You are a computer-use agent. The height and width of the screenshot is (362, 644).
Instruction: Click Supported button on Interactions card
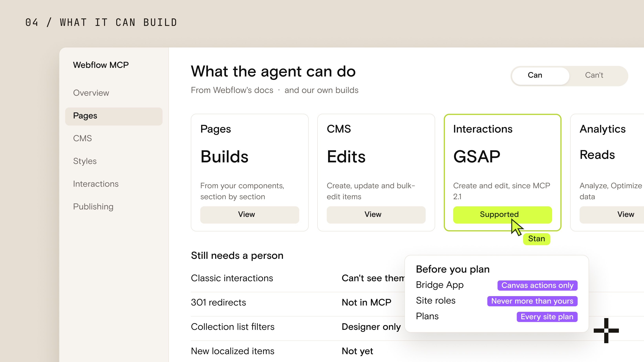(502, 215)
